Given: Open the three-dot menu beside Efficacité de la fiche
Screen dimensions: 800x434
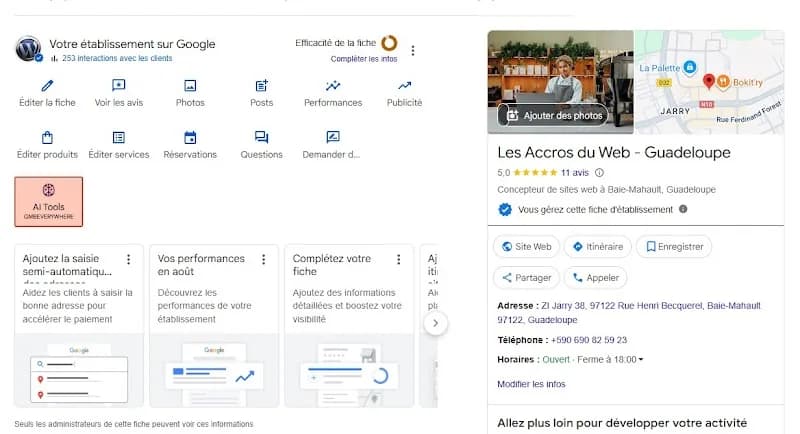Looking at the screenshot, I should click(413, 50).
